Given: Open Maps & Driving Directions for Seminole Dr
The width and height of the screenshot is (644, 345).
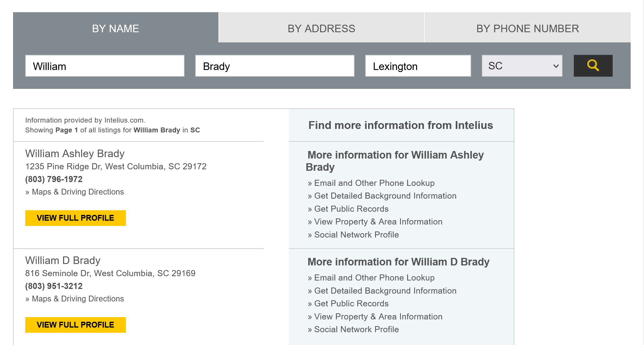Looking at the screenshot, I should 78,299.
